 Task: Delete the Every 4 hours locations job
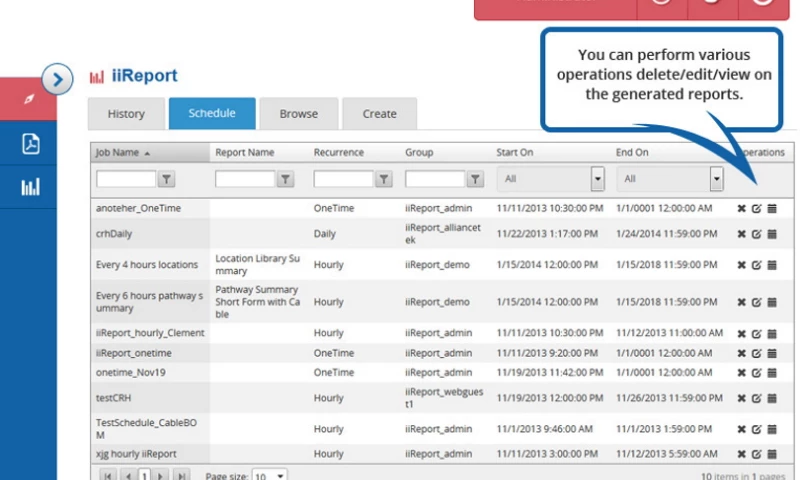(741, 265)
